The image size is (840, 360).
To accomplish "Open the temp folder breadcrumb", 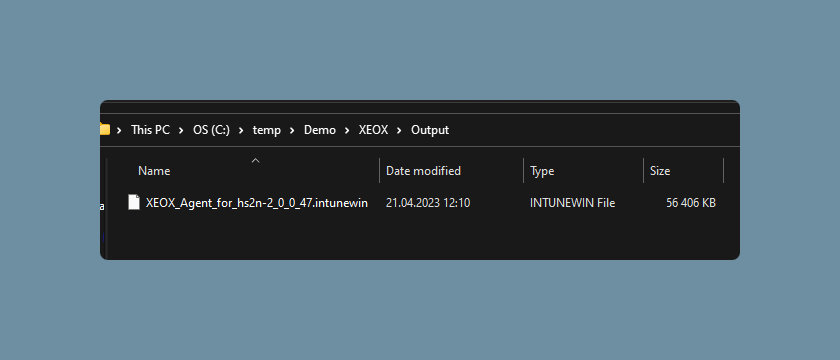I will coord(267,130).
